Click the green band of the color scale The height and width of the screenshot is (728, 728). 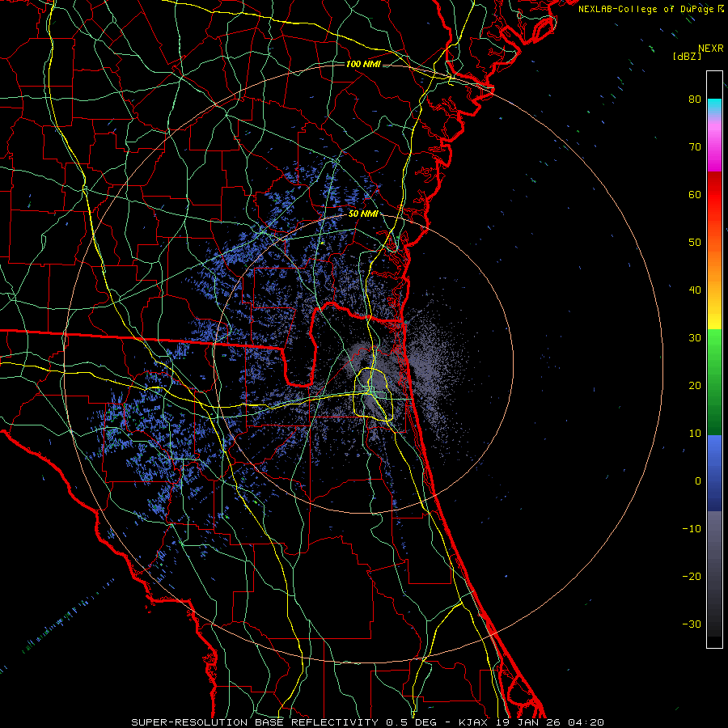tap(714, 382)
